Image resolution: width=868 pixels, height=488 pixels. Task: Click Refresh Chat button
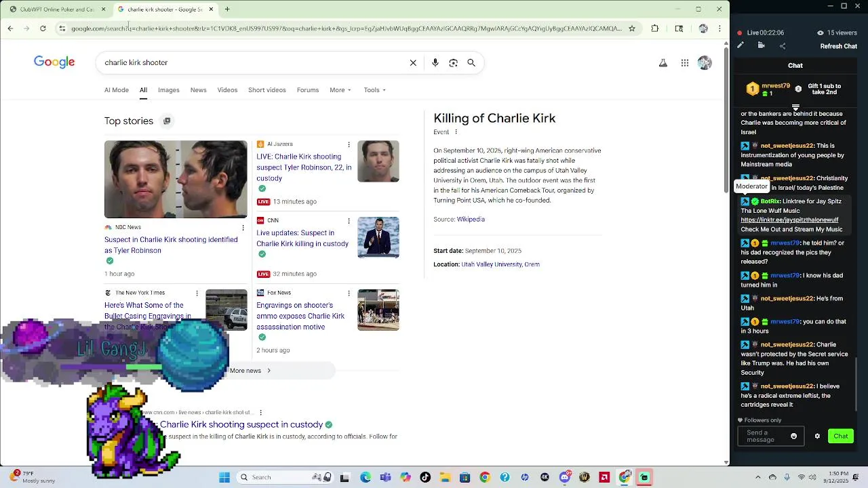click(x=839, y=46)
